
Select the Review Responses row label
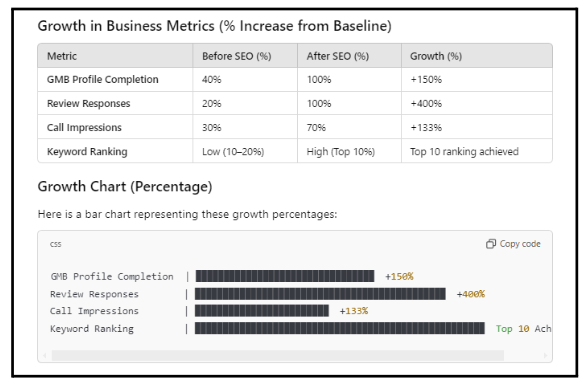point(88,104)
